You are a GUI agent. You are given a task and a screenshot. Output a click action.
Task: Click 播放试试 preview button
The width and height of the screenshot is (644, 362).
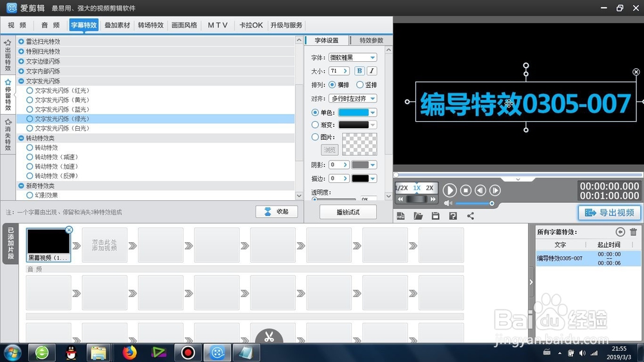click(348, 212)
